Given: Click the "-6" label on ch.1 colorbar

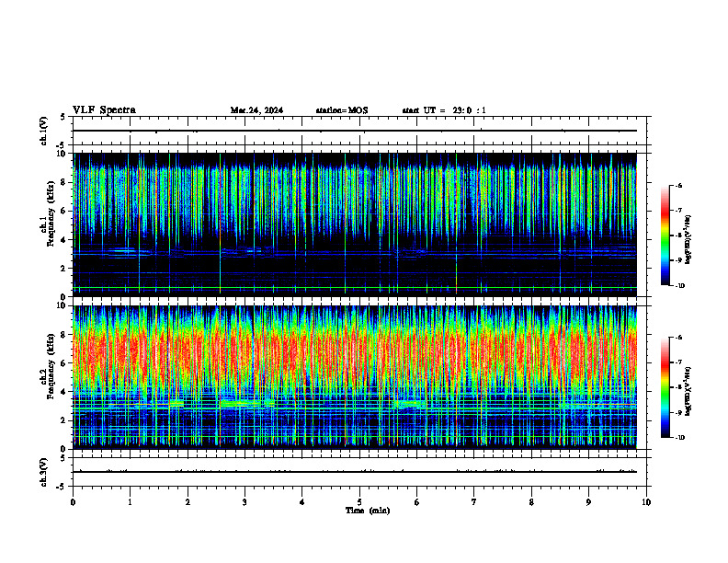Looking at the screenshot, I should 678,185.
